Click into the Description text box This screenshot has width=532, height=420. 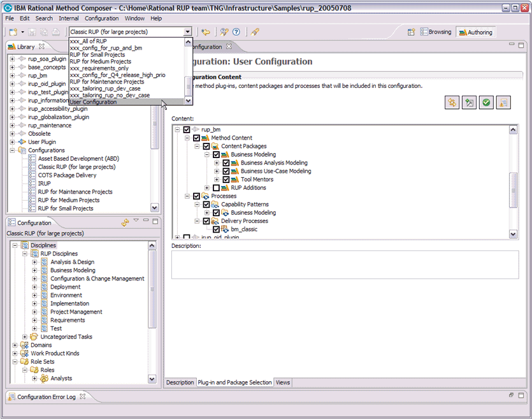(x=345, y=265)
